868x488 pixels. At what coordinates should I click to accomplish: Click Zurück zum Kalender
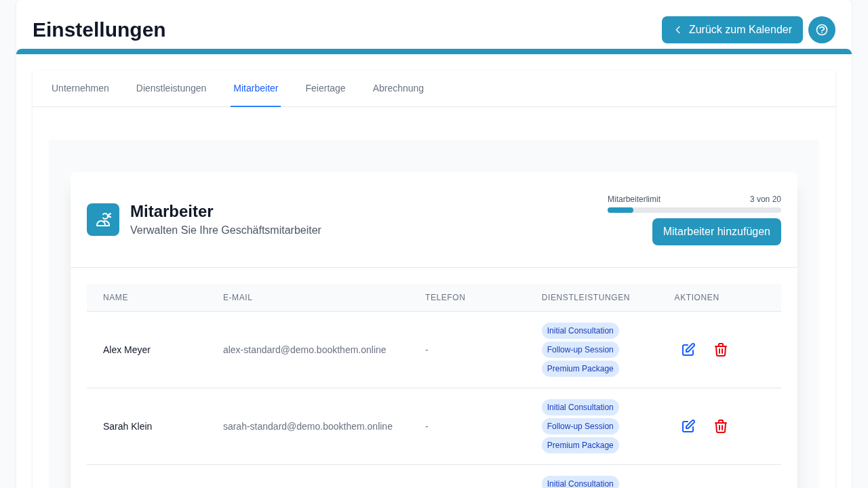[732, 30]
